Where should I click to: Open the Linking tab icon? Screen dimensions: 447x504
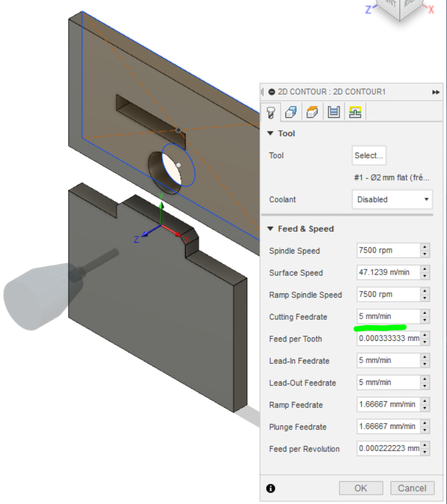[355, 111]
